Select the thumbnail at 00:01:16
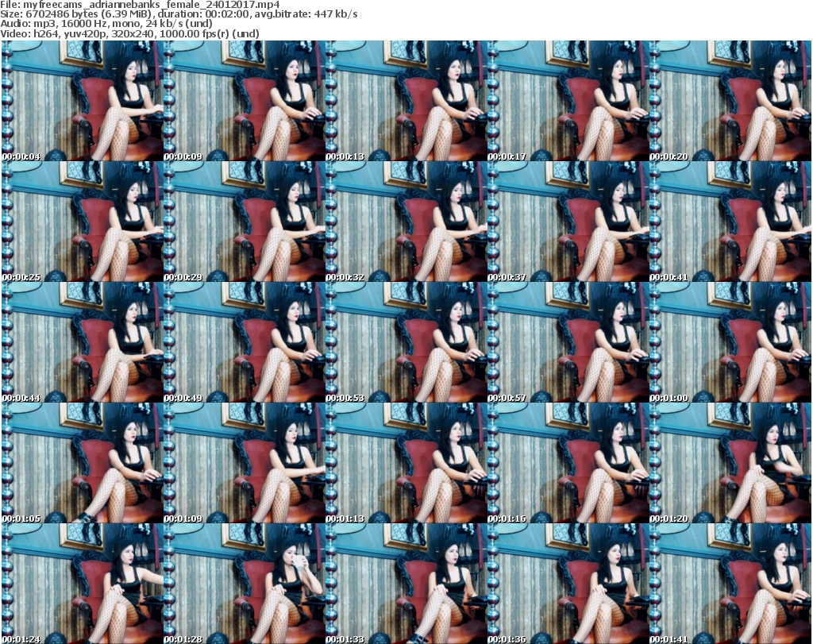Image resolution: width=813 pixels, height=644 pixels. point(568,463)
